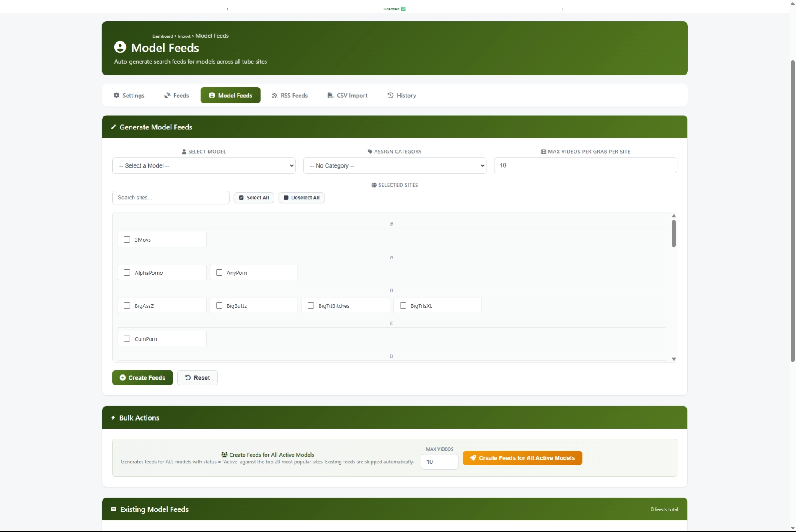Viewport: 796px width, 532px height.
Task: Click the RSS Feeds icon
Action: coord(274,96)
